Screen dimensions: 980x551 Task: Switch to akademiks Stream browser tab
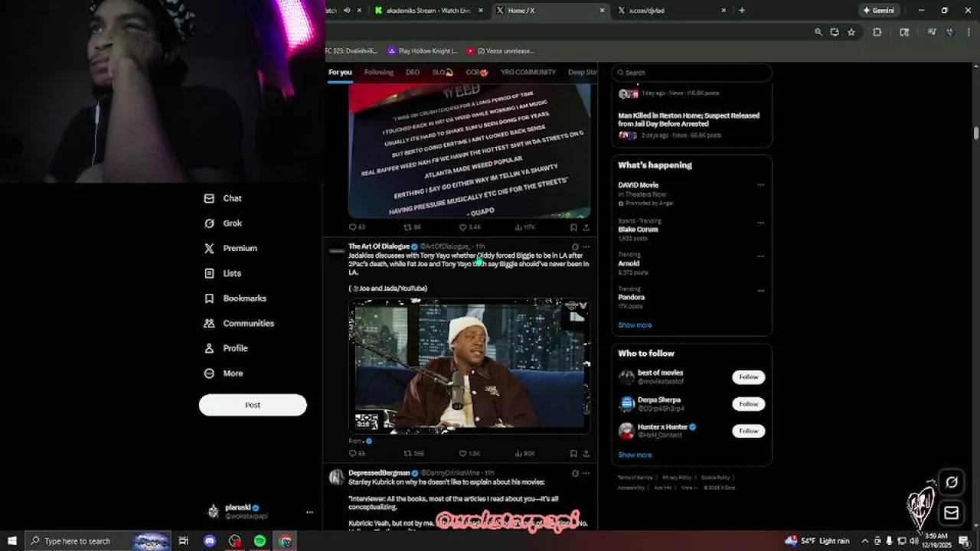430,11
